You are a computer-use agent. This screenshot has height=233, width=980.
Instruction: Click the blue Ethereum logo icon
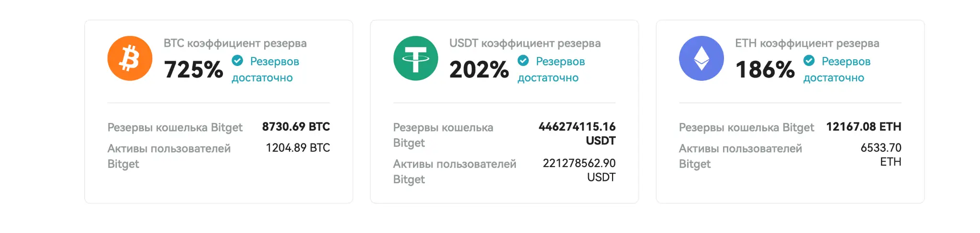click(x=701, y=58)
